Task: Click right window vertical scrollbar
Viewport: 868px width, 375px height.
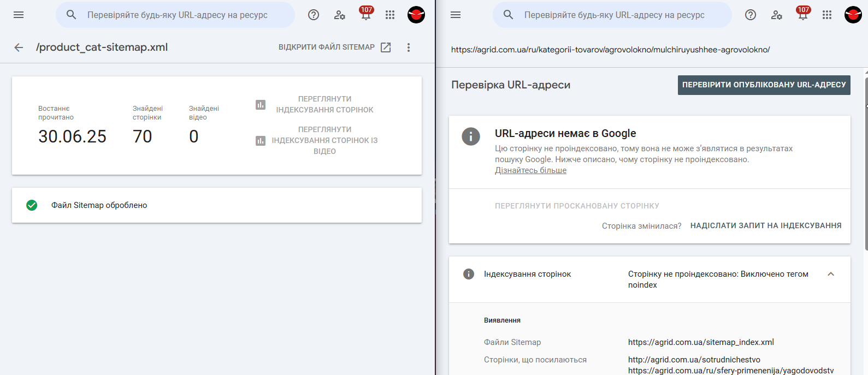Action: point(866,164)
